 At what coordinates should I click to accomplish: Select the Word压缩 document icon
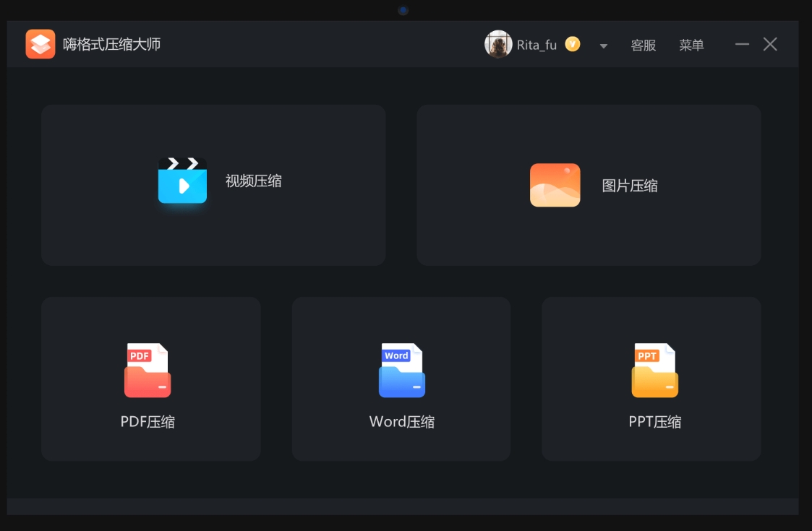pyautogui.click(x=401, y=371)
